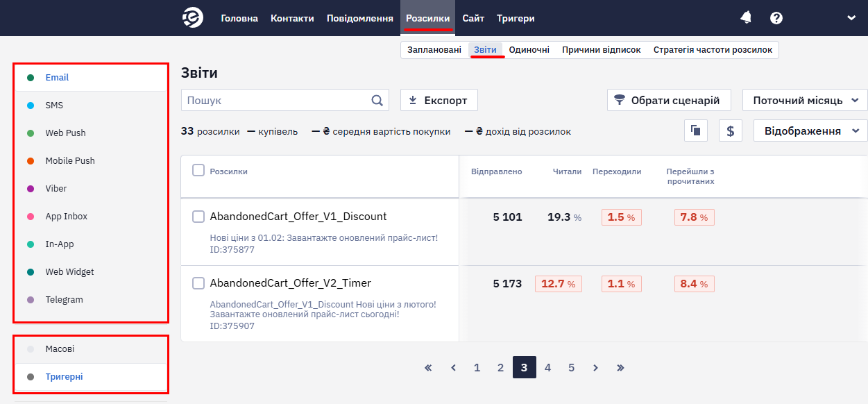
Task: Switch to the Причини відписок tab
Action: coord(602,50)
